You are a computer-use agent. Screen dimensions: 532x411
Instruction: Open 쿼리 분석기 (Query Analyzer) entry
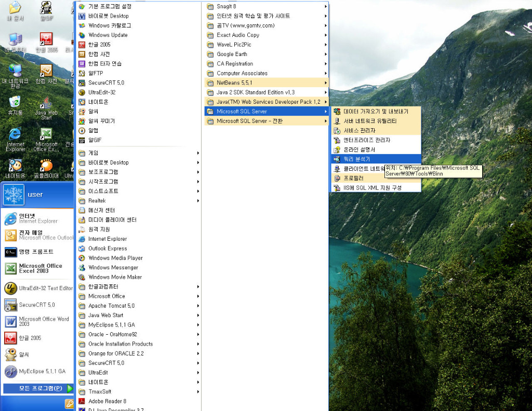pos(376,159)
